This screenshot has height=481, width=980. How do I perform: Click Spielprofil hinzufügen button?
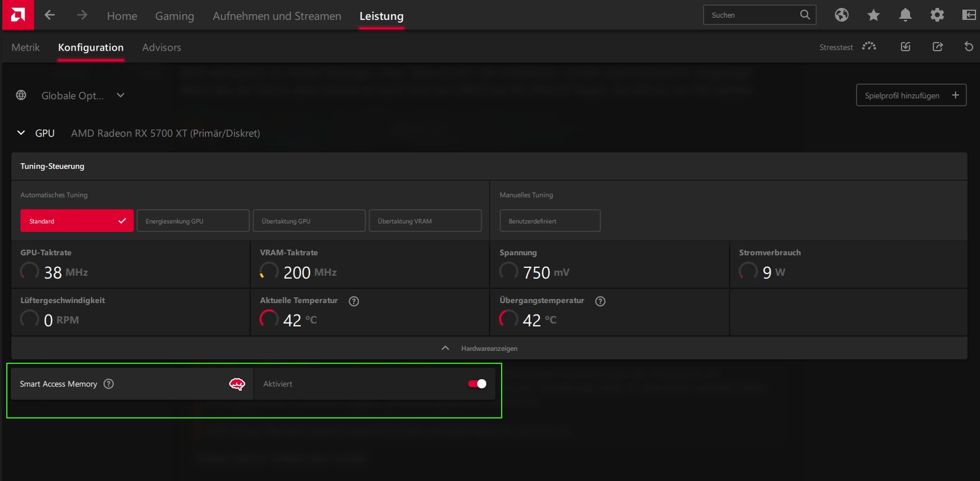coord(911,95)
